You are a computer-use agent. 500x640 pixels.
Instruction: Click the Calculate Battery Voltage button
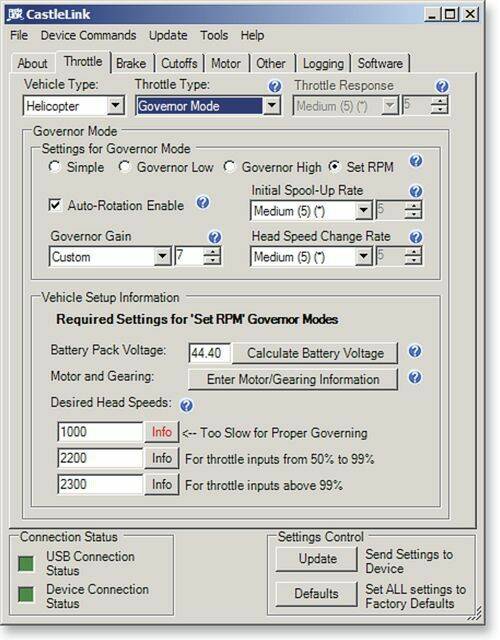point(315,353)
